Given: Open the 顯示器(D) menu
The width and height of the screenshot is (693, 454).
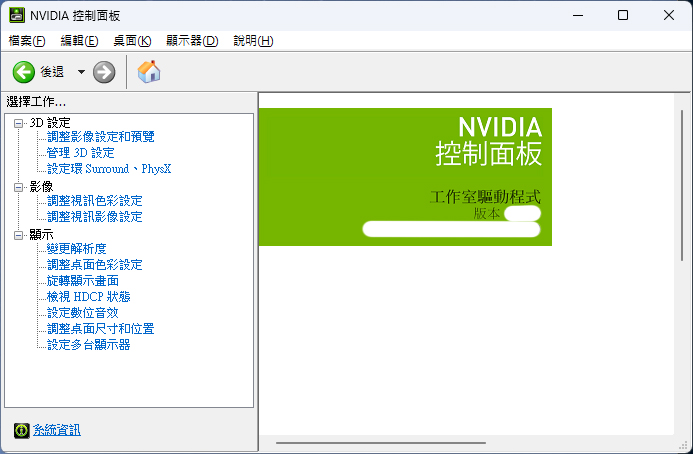Looking at the screenshot, I should [192, 41].
